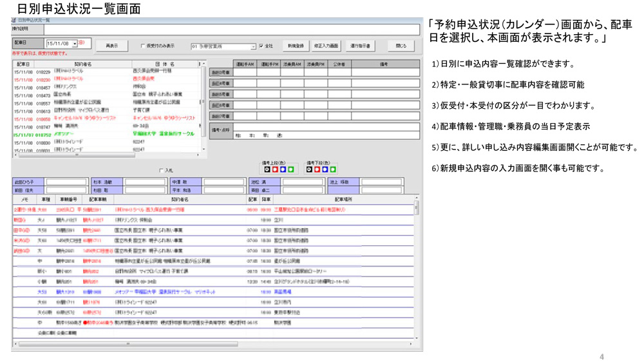Click the upper list scrollbar up arrow
The width and height of the screenshot is (644, 364).
204,64
